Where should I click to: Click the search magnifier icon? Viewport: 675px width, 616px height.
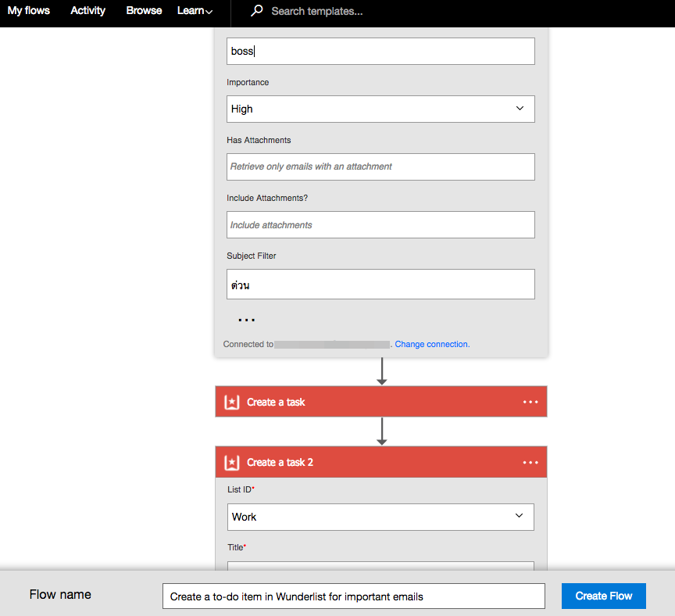[x=256, y=11]
